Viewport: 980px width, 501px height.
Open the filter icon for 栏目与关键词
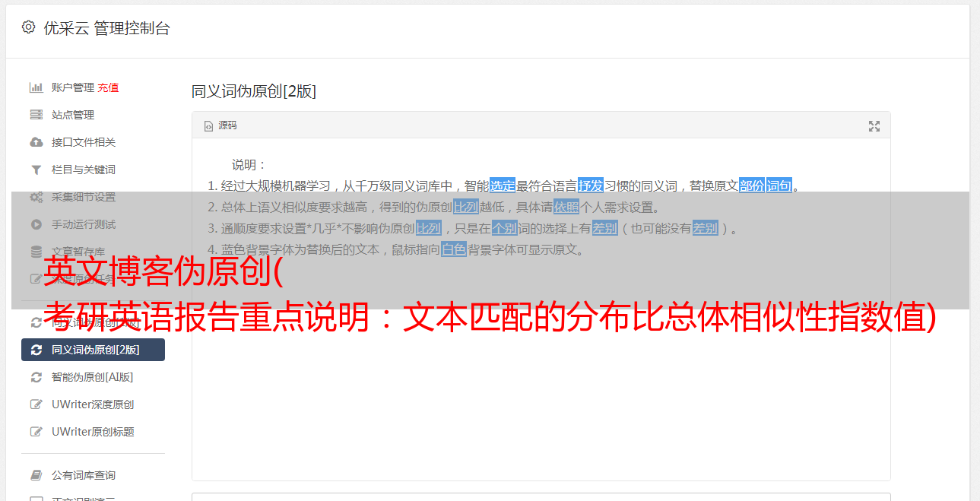36,170
